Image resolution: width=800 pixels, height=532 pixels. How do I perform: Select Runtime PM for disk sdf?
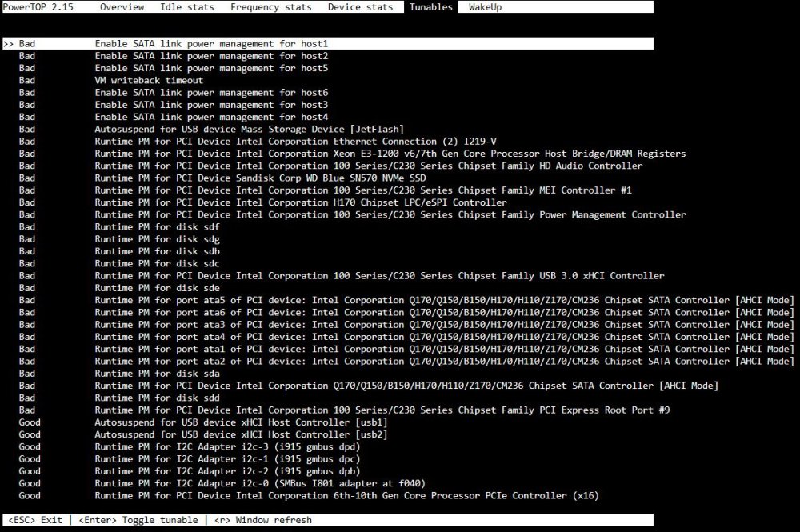119,227
